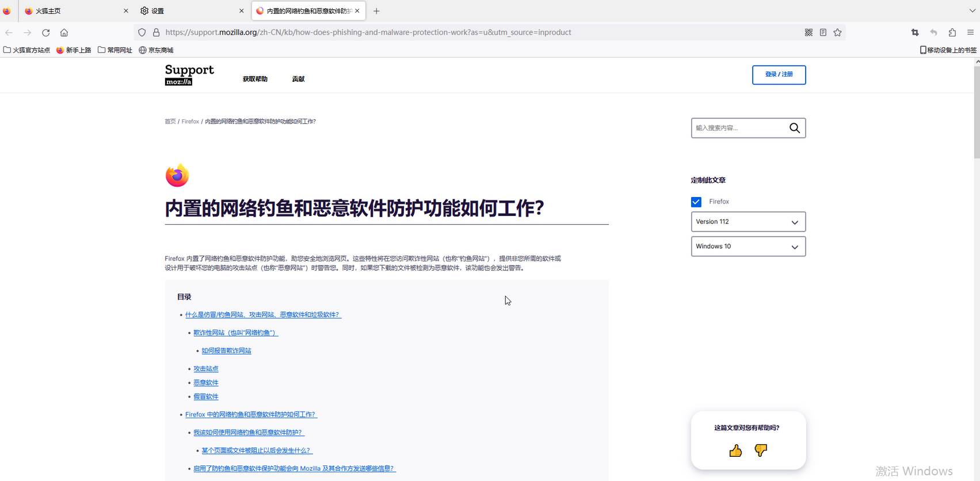Open link 攻击站点
Image resolution: width=980 pixels, height=481 pixels.
(206, 369)
